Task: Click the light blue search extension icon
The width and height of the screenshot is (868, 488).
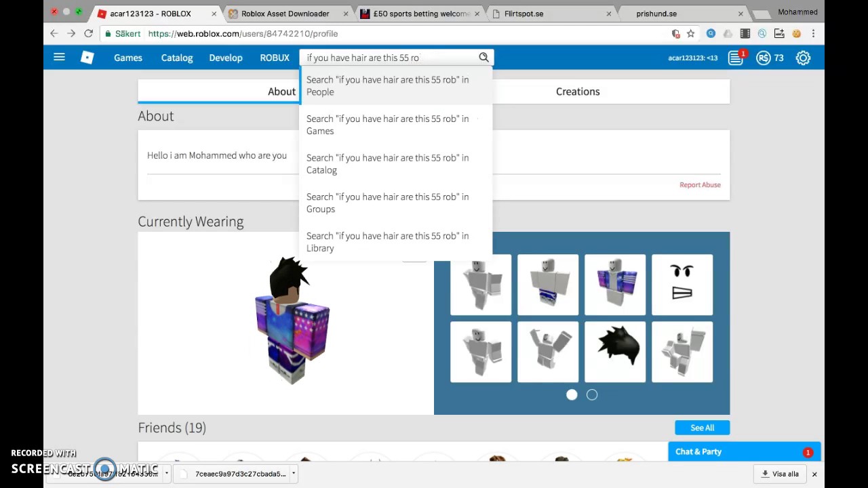Action: click(762, 33)
